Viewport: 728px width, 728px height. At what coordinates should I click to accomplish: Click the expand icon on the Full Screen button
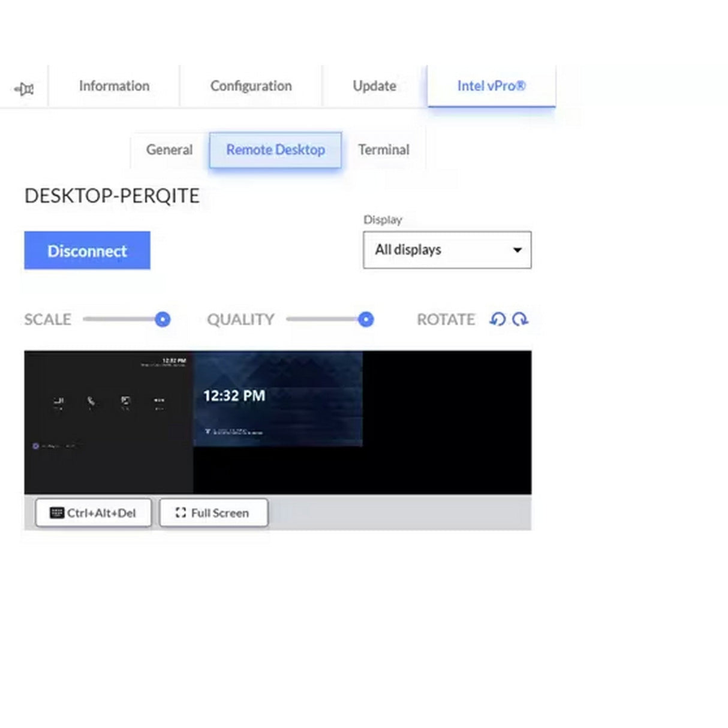[x=181, y=513]
